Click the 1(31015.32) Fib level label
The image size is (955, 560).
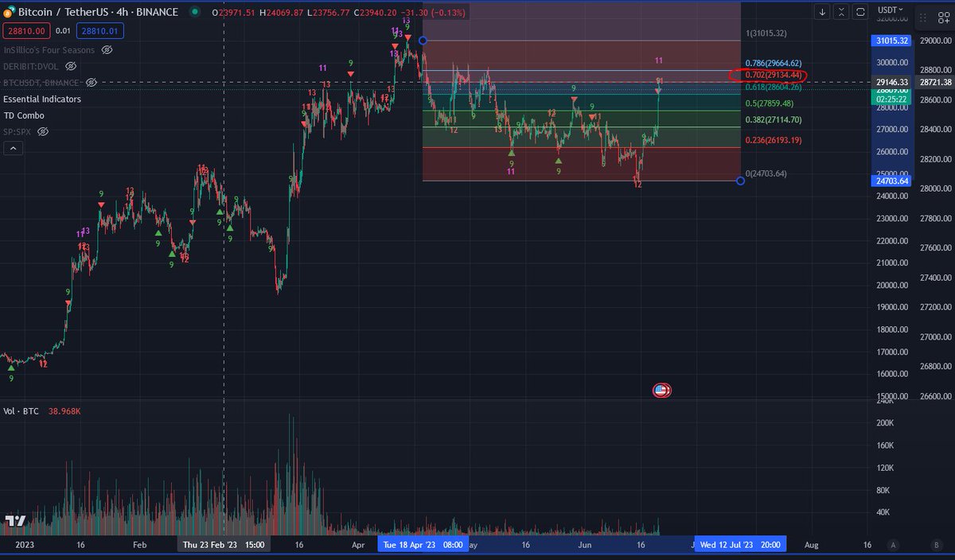click(766, 33)
